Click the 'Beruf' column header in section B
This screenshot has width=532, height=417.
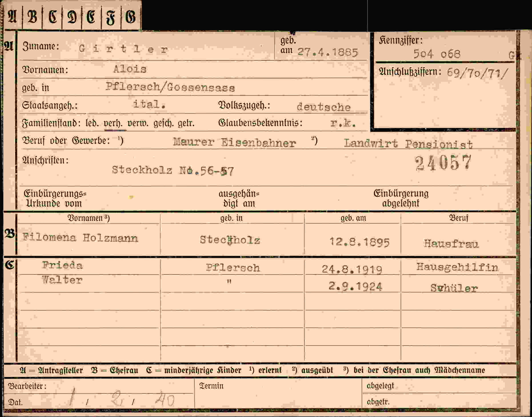click(458, 218)
